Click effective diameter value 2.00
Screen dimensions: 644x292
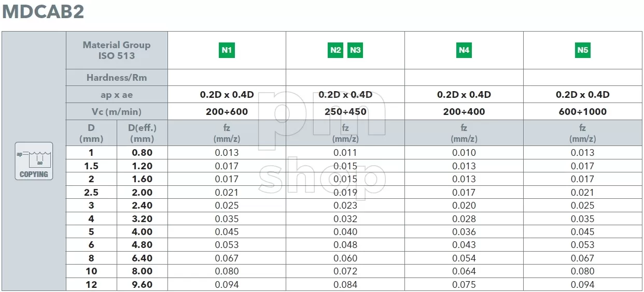[142, 193]
